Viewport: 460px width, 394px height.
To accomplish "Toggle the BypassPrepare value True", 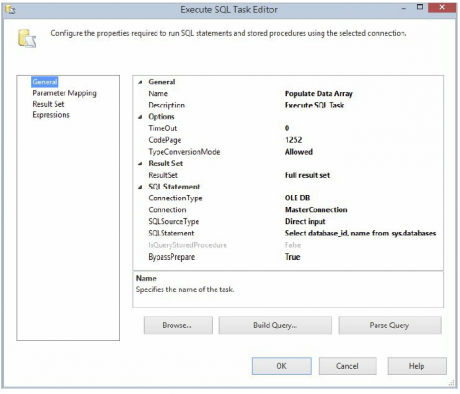I will tap(292, 257).
